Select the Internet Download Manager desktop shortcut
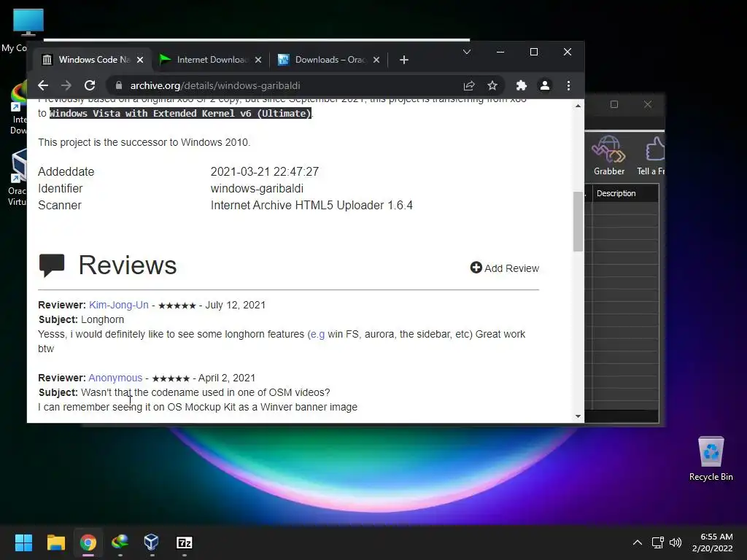 point(17,108)
